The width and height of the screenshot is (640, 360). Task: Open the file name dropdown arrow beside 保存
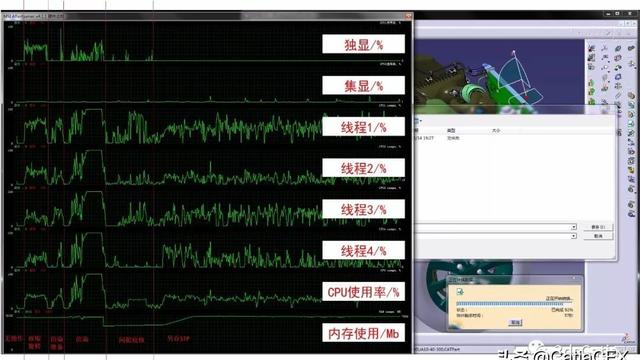573,227
